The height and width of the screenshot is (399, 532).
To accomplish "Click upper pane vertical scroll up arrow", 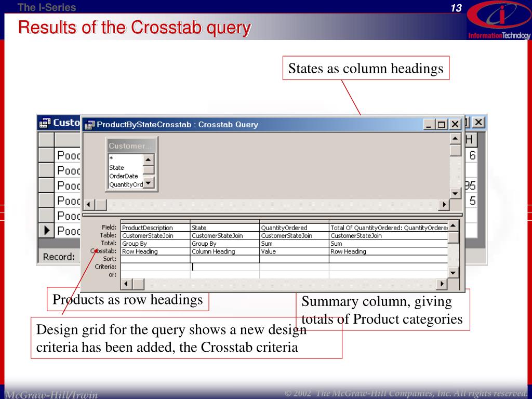I will tap(455, 139).
